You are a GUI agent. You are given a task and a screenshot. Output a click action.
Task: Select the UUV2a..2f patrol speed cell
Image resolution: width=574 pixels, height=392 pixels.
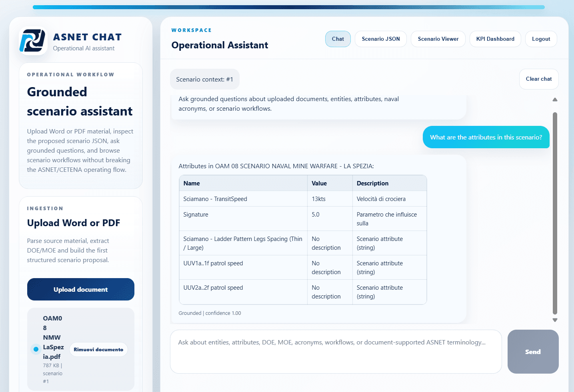point(243,292)
